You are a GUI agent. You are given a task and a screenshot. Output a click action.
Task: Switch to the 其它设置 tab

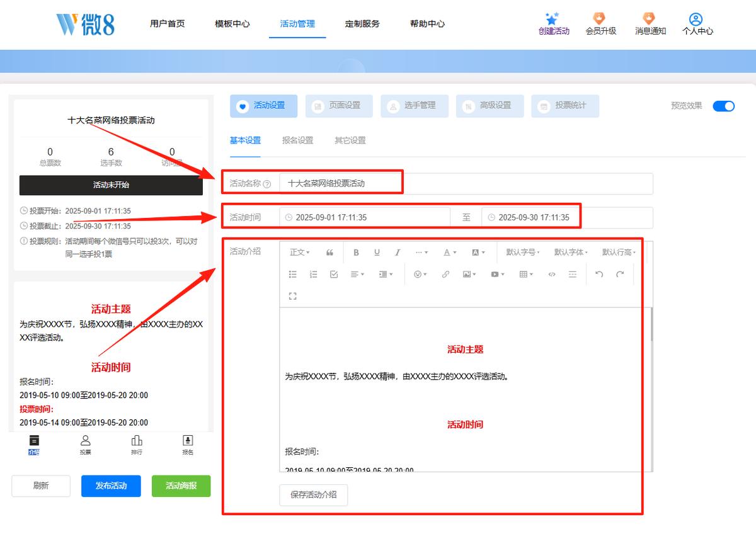350,140
